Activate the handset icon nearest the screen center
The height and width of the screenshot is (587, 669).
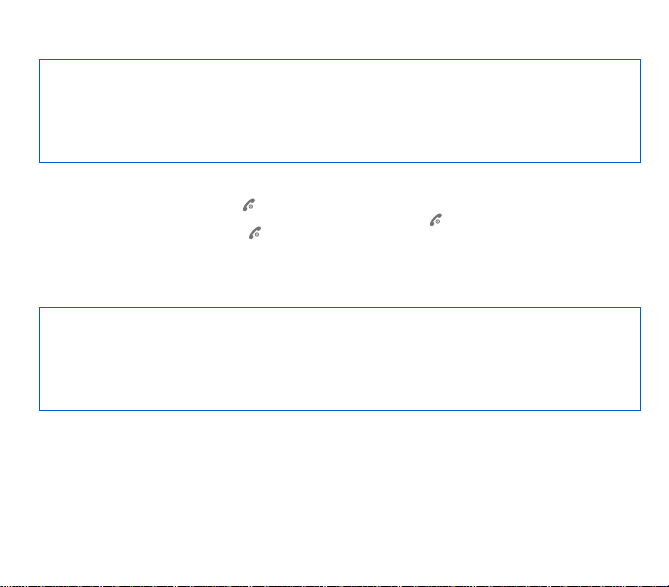point(255,233)
